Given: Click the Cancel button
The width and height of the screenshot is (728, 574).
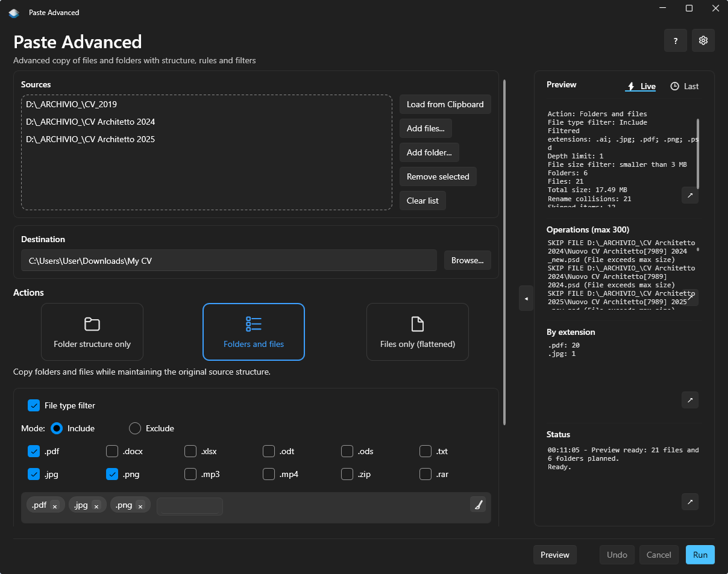Looking at the screenshot, I should click(x=659, y=555).
